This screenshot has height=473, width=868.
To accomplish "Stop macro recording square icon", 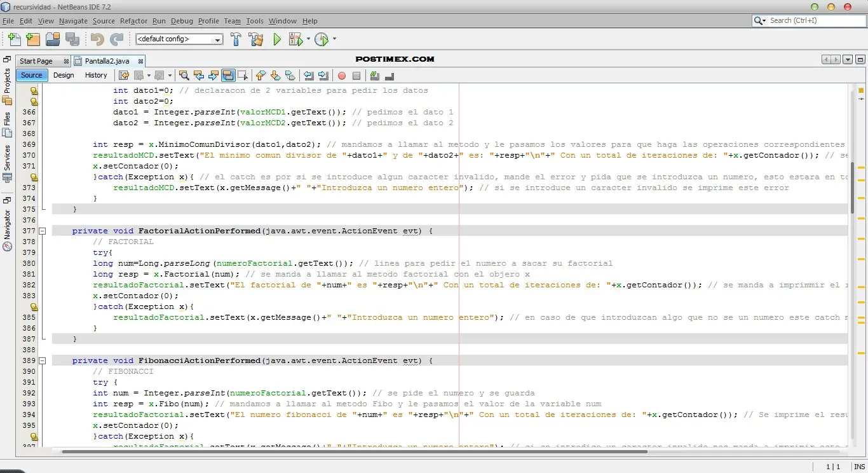I will pyautogui.click(x=356, y=75).
